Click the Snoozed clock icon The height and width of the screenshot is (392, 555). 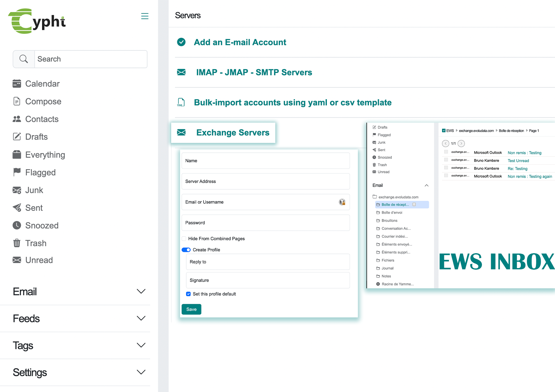17,225
